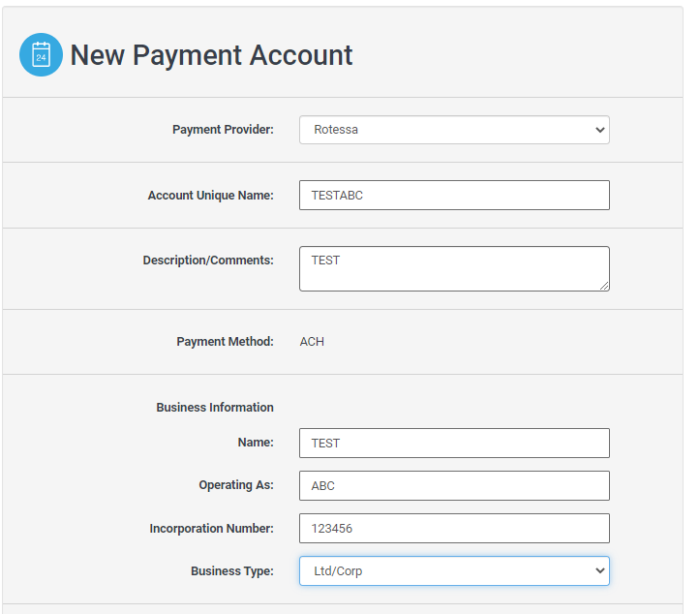Click the Business Type label

coord(232,571)
